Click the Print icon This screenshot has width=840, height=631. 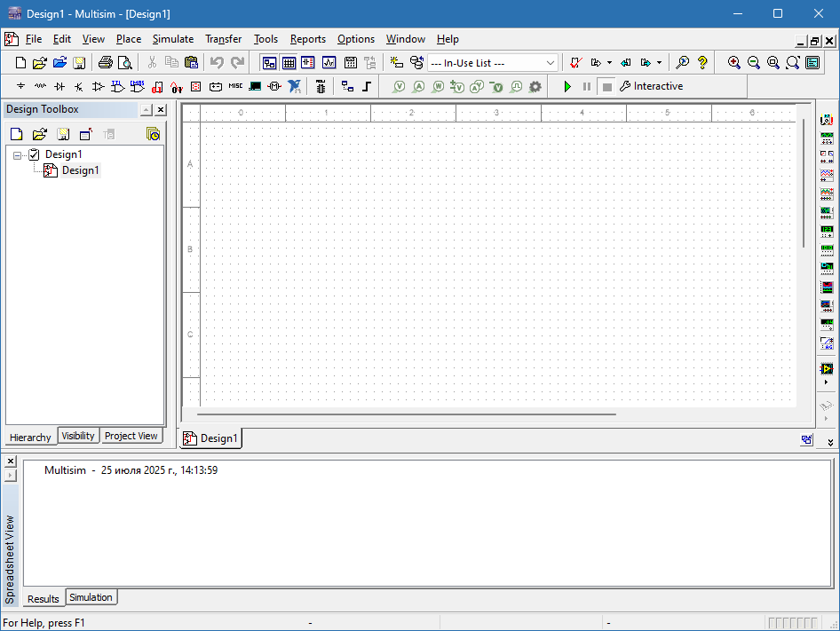pos(105,63)
